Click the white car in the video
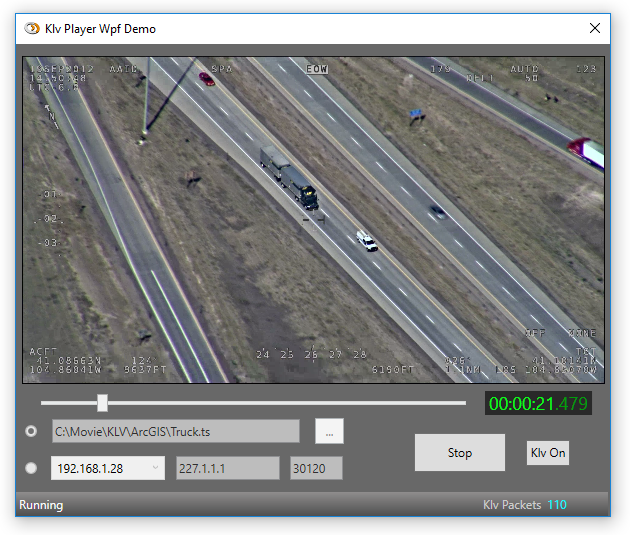 coord(367,241)
